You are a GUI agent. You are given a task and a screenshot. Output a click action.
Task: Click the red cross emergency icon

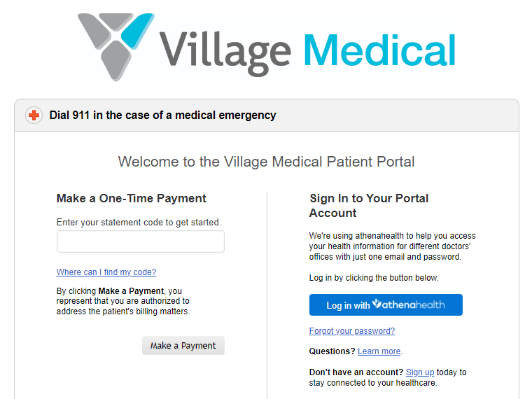point(34,115)
